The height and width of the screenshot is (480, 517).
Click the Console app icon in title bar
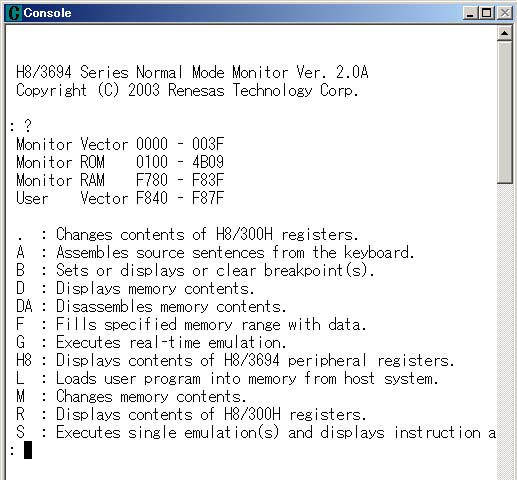click(x=14, y=13)
